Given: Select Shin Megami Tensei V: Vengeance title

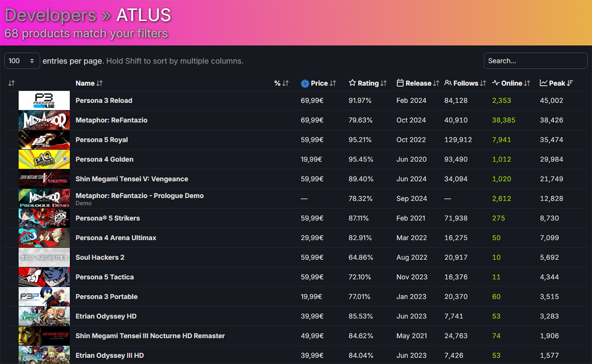Looking at the screenshot, I should tap(131, 179).
